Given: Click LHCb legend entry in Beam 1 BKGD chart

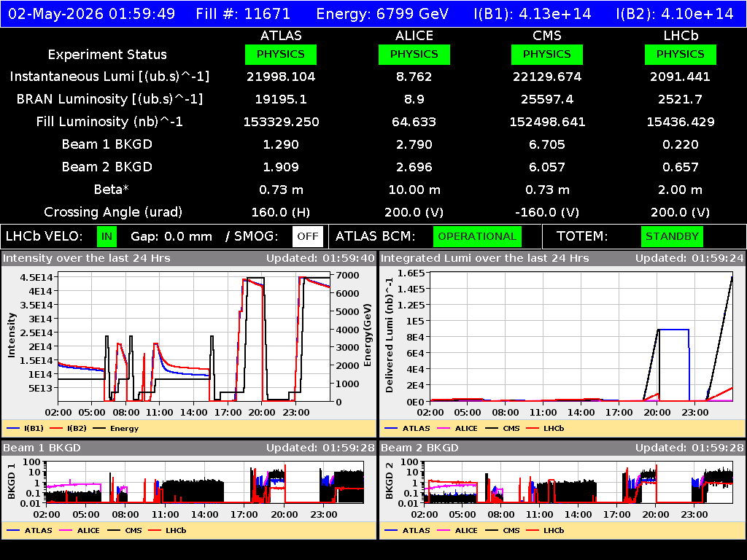Looking at the screenshot, I should pyautogui.click(x=167, y=531).
